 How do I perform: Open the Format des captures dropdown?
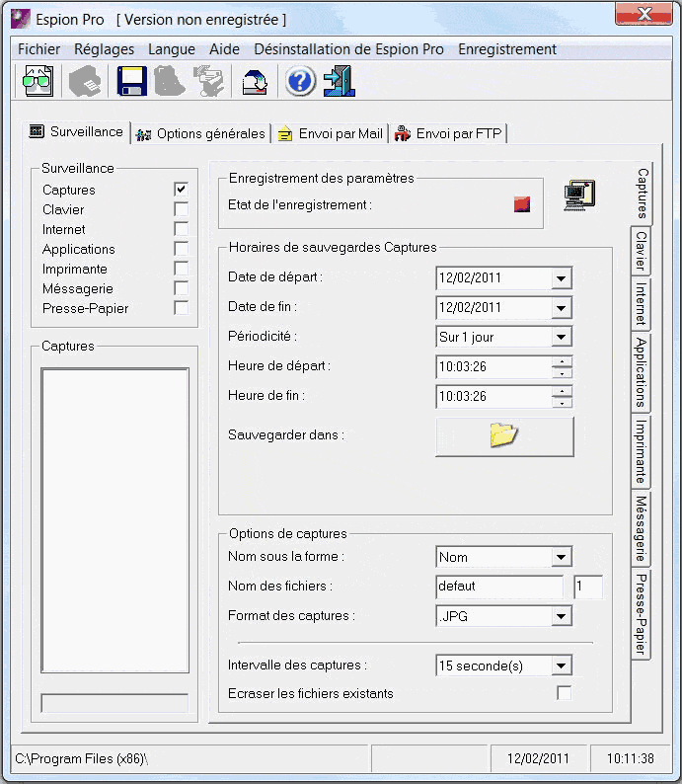click(x=561, y=616)
